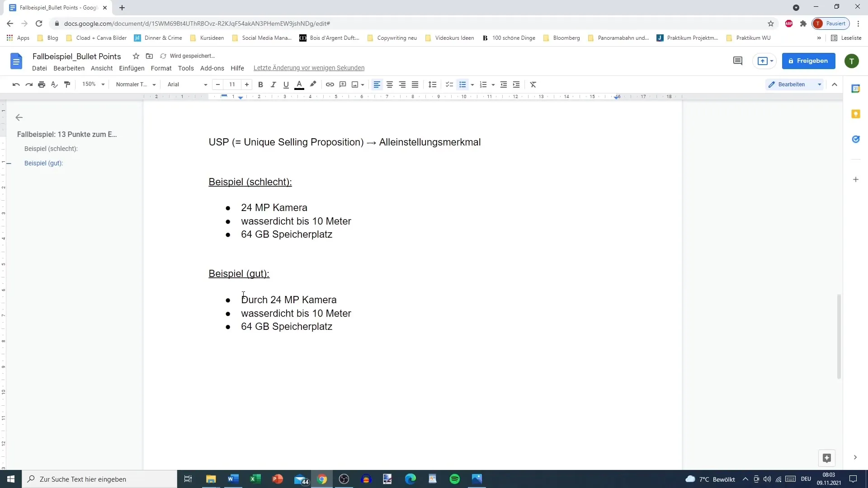Decrease font size with the minus button
This screenshot has width=868, height=488.
218,84
